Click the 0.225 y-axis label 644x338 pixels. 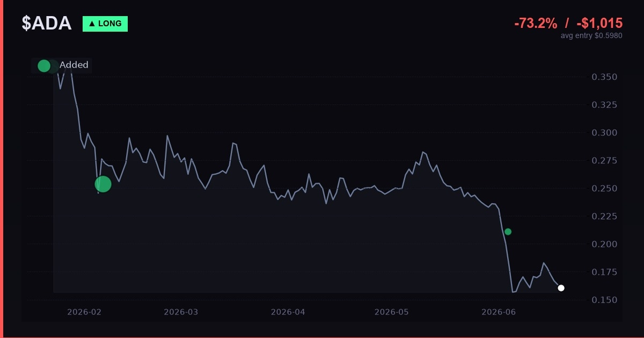(604, 216)
